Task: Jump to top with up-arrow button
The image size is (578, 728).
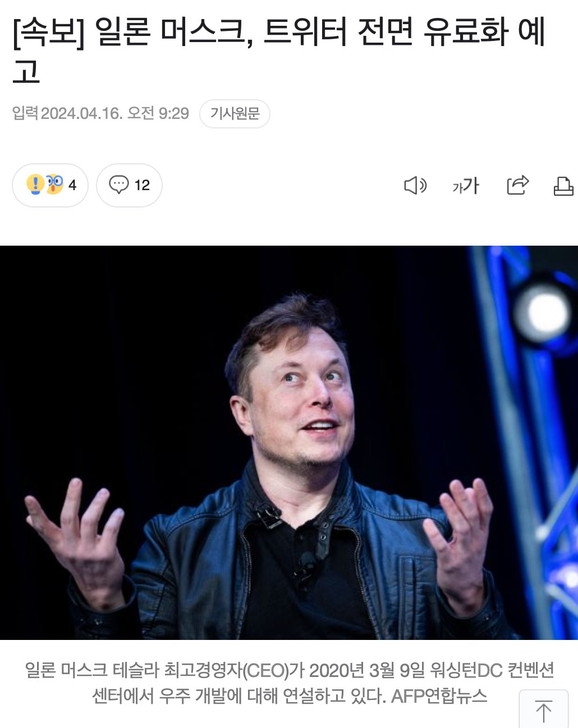Action: (x=543, y=710)
